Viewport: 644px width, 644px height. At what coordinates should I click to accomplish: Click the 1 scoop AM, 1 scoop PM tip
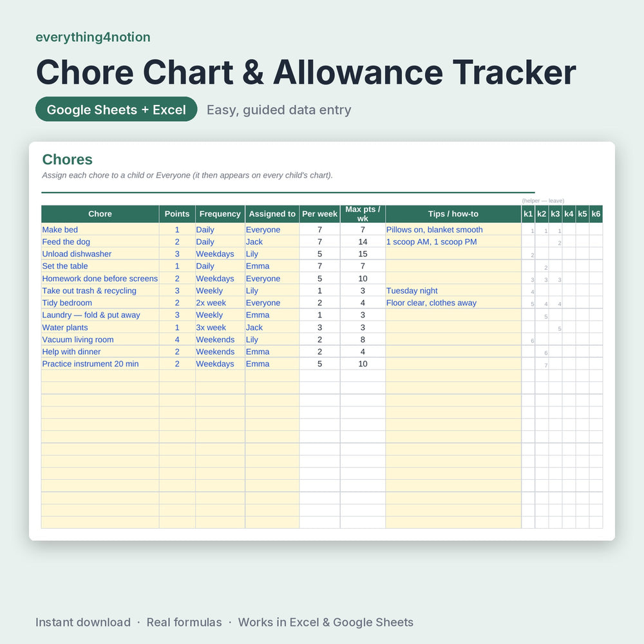coord(453,242)
